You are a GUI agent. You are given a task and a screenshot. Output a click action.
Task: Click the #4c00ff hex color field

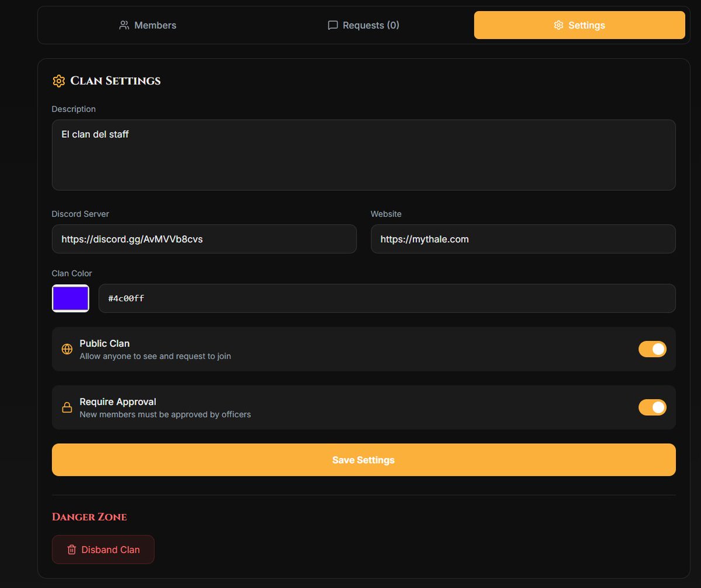[x=387, y=298]
